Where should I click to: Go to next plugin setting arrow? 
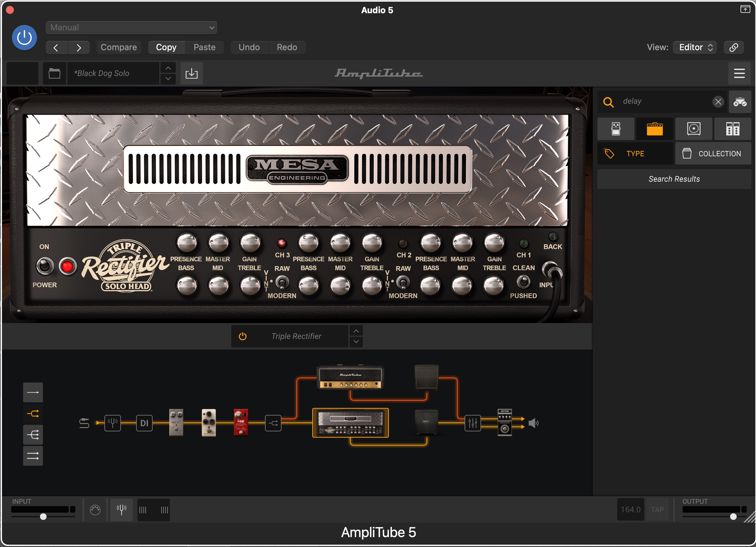pos(79,48)
